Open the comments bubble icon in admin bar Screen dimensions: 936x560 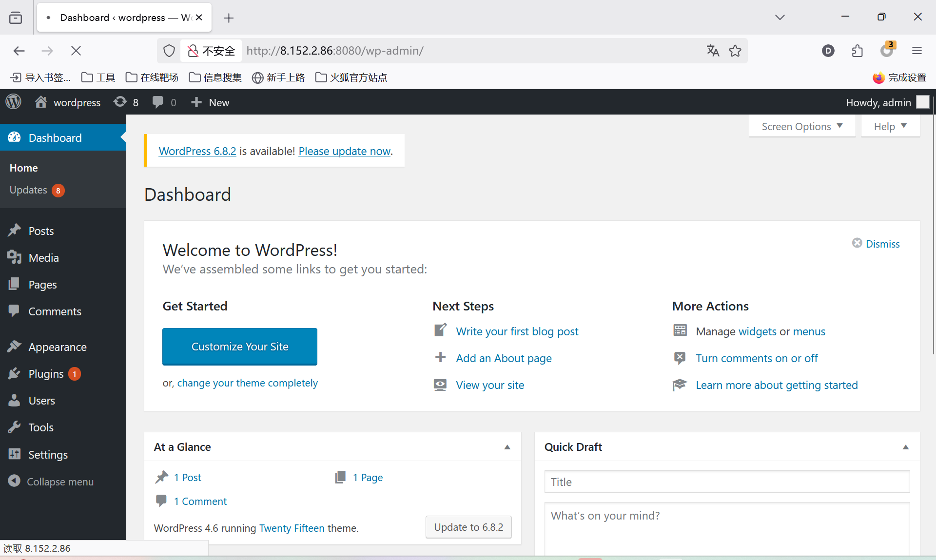(157, 102)
